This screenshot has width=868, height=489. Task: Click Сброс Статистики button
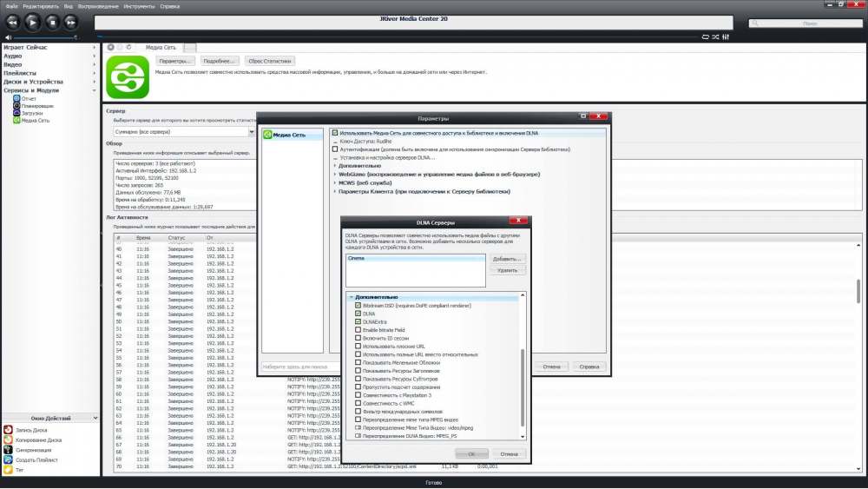[270, 61]
